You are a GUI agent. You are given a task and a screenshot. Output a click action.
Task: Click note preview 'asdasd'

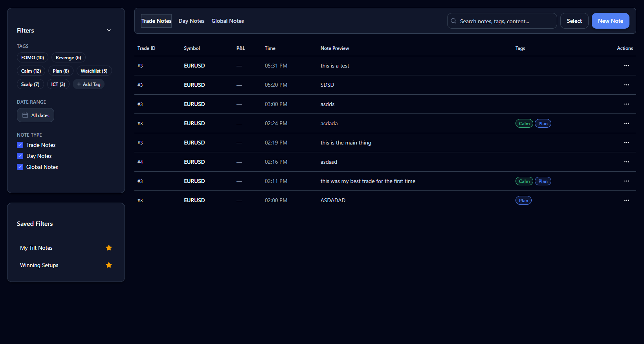(329, 162)
